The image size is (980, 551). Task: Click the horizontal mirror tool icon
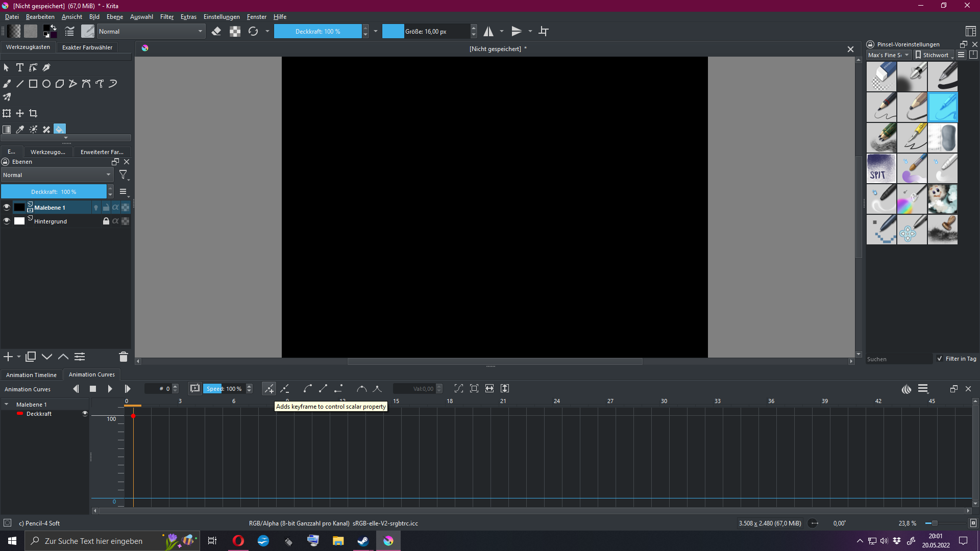tap(488, 32)
